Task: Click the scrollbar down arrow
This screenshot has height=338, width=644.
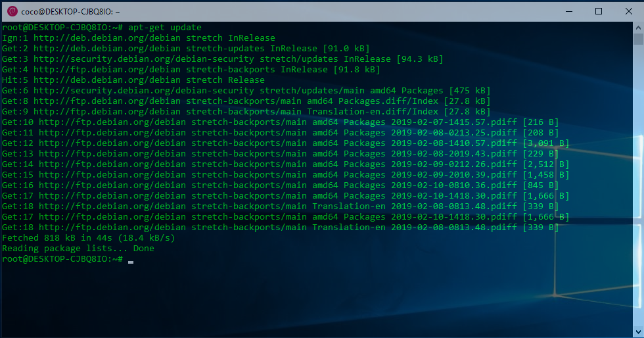Action: (x=638, y=331)
